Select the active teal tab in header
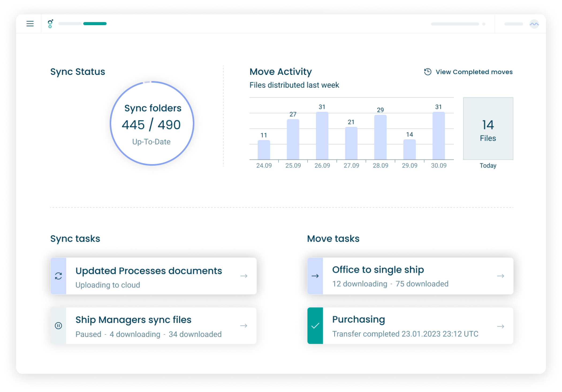 click(x=95, y=24)
